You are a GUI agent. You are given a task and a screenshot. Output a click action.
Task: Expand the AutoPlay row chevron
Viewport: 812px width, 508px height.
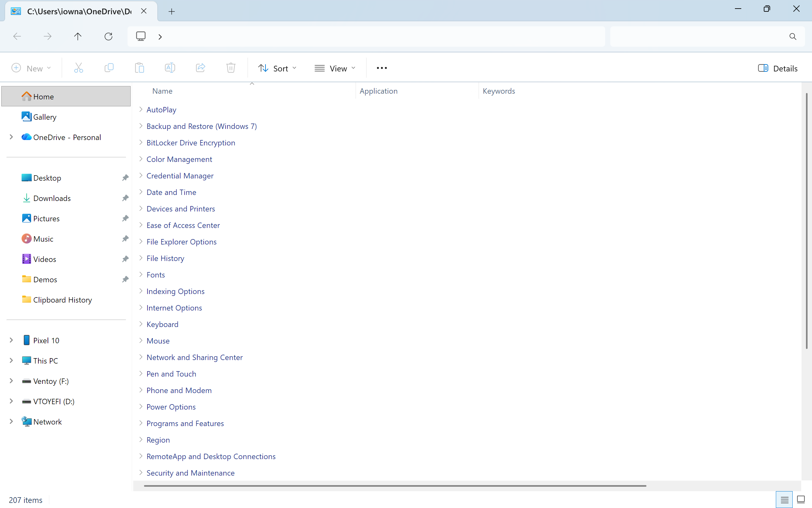[141, 109]
